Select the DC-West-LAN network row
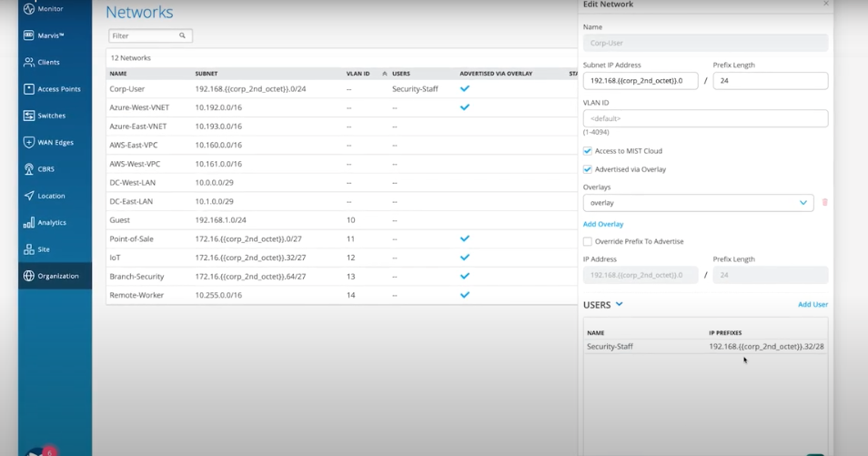The width and height of the screenshot is (868, 456). pyautogui.click(x=341, y=182)
